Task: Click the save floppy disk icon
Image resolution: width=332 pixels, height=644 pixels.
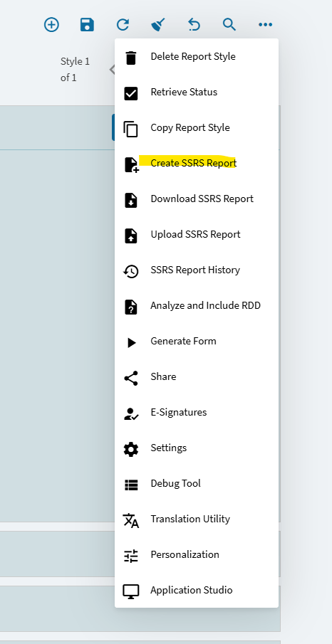Action: tap(87, 25)
